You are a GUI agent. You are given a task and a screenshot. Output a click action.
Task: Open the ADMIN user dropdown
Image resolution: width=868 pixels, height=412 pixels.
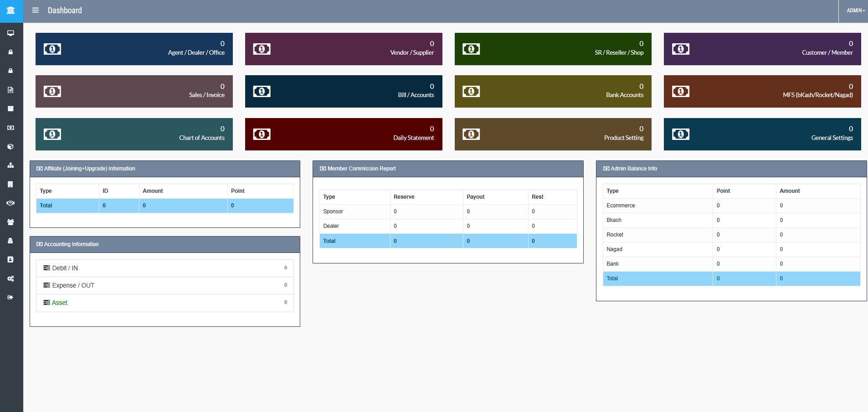(x=855, y=10)
